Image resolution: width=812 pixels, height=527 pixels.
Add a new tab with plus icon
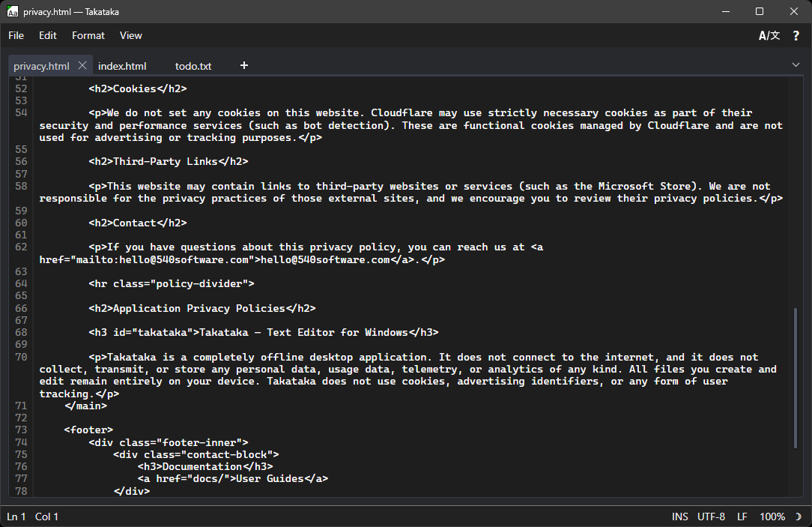tap(244, 65)
